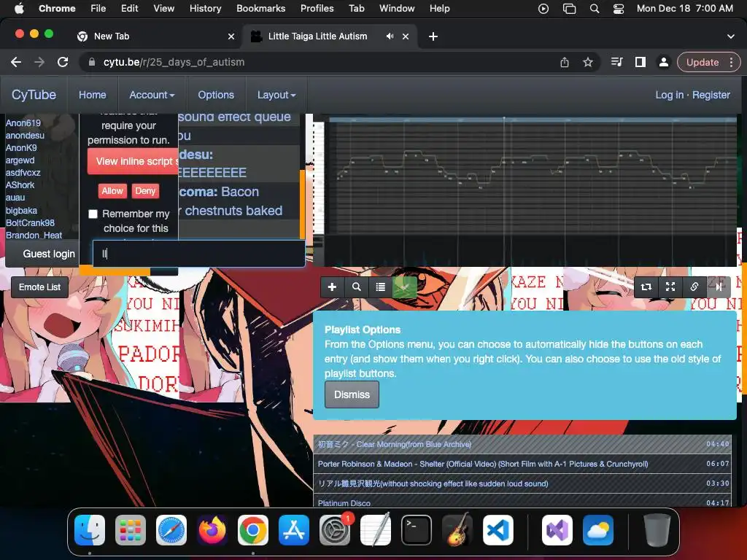
Task: Click user bigbaka in userlist
Action: point(21,211)
